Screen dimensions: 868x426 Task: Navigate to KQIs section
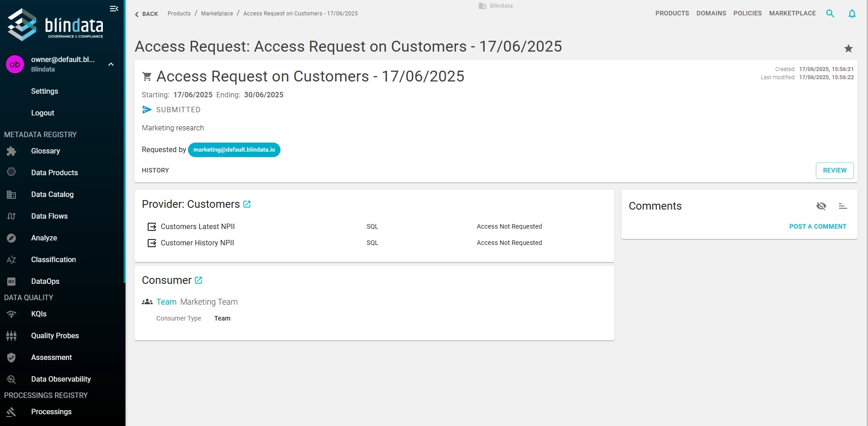click(39, 314)
